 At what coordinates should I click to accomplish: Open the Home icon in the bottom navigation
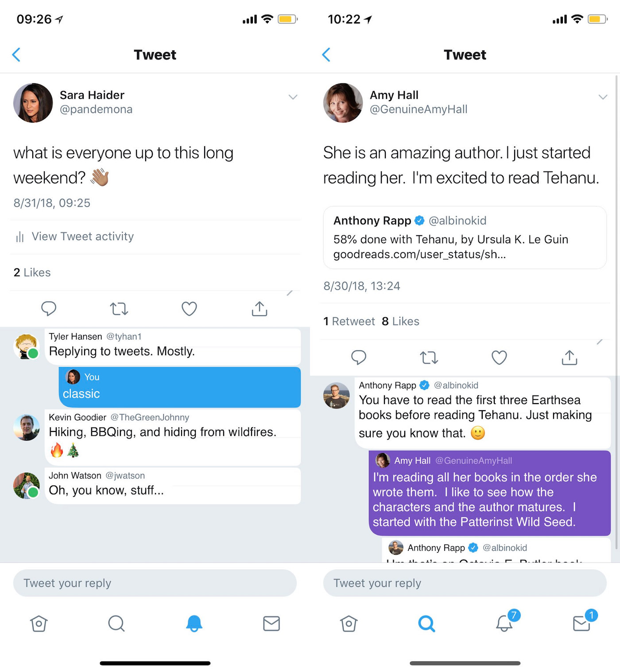[x=39, y=624]
